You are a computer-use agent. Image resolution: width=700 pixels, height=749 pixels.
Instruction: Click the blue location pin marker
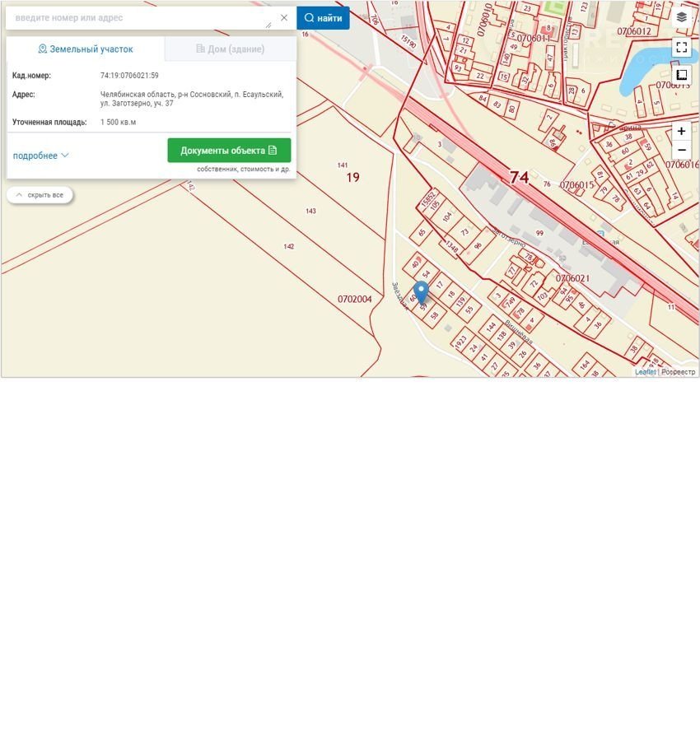point(421,291)
